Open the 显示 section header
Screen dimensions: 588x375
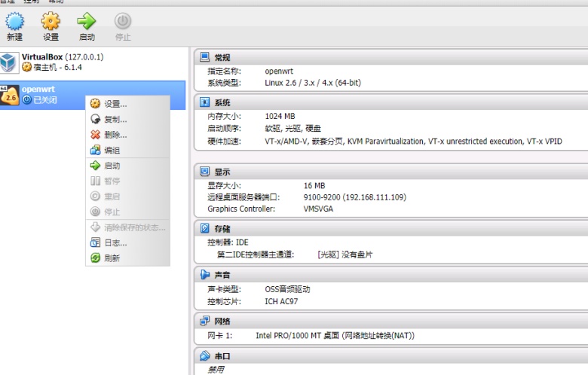(391, 172)
